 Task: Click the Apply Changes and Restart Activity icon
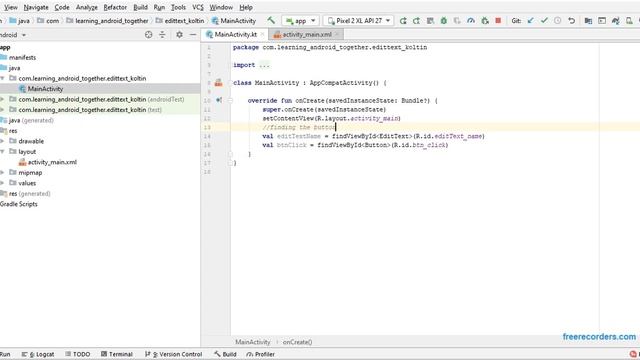416,20
